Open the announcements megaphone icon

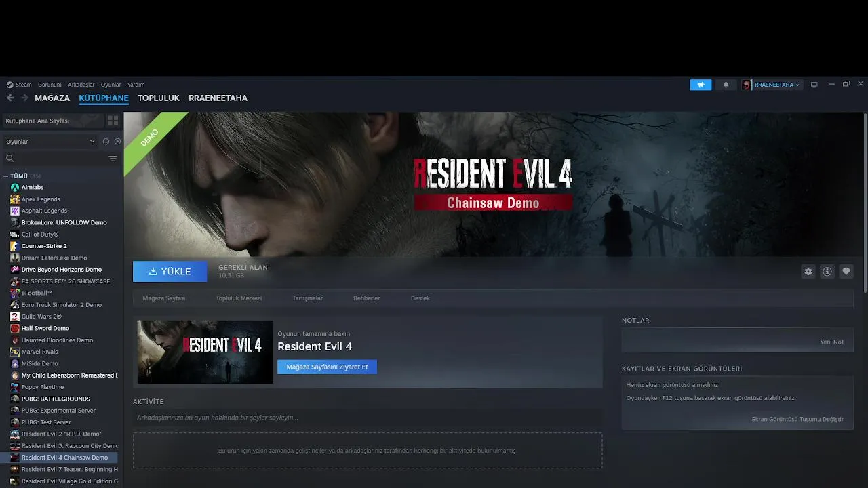[x=701, y=85]
